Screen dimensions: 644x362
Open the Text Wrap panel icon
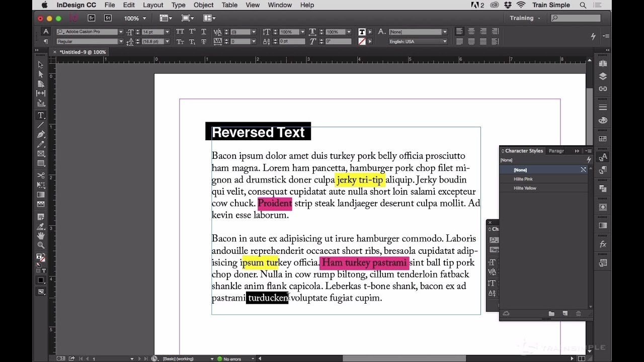(x=603, y=207)
